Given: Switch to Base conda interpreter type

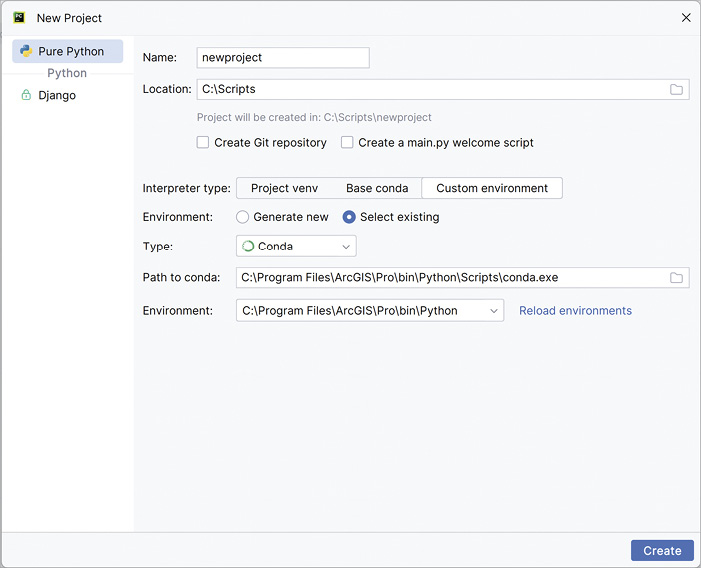Looking at the screenshot, I should coord(377,188).
